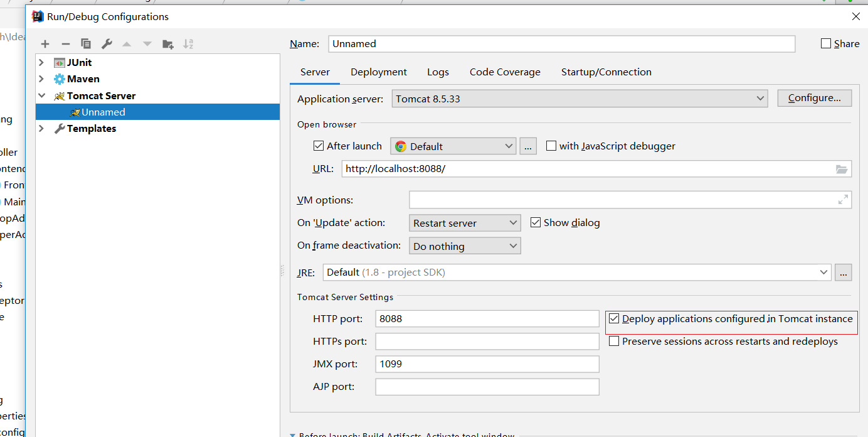Open edit defaults wrench icon
The image size is (868, 437).
(x=107, y=44)
